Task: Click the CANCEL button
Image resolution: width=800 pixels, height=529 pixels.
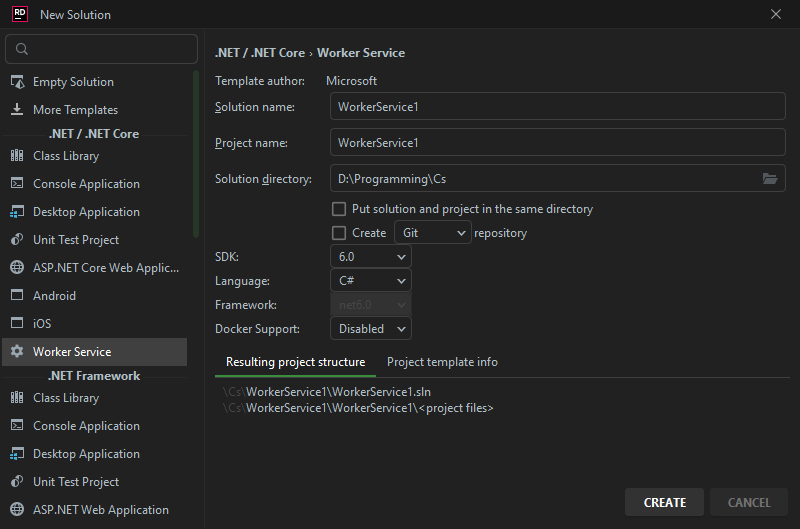Action: 749,502
